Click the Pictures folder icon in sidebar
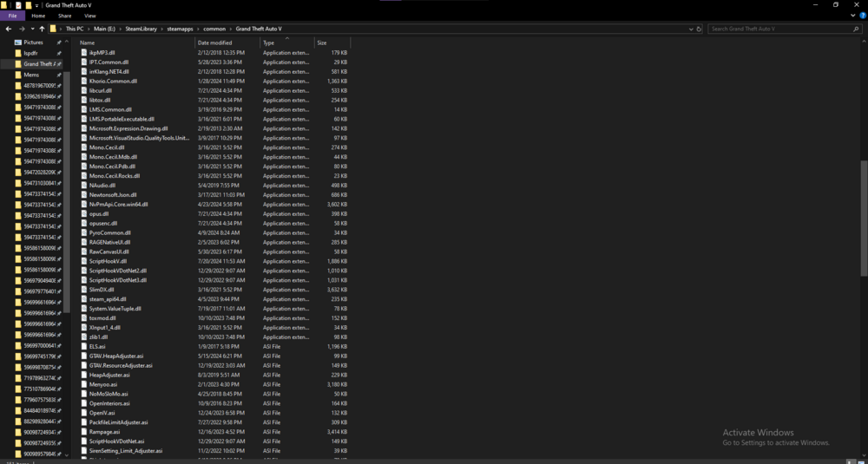Viewport: 868px width, 464px height. pos(18,42)
